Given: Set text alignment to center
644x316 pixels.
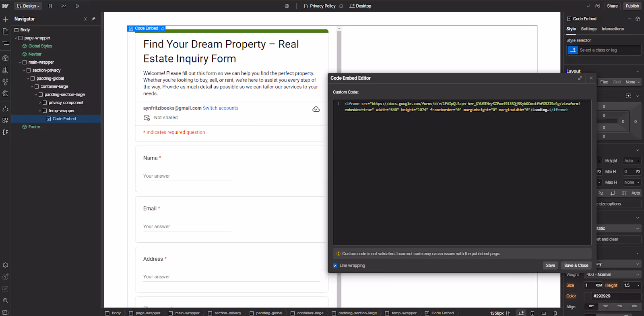Looking at the screenshot, I should pos(605,307).
